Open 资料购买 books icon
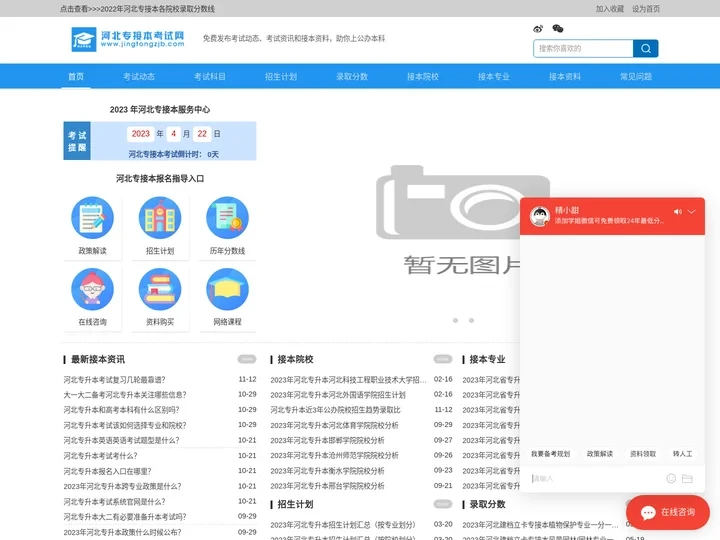The width and height of the screenshot is (720, 540). pos(160,289)
